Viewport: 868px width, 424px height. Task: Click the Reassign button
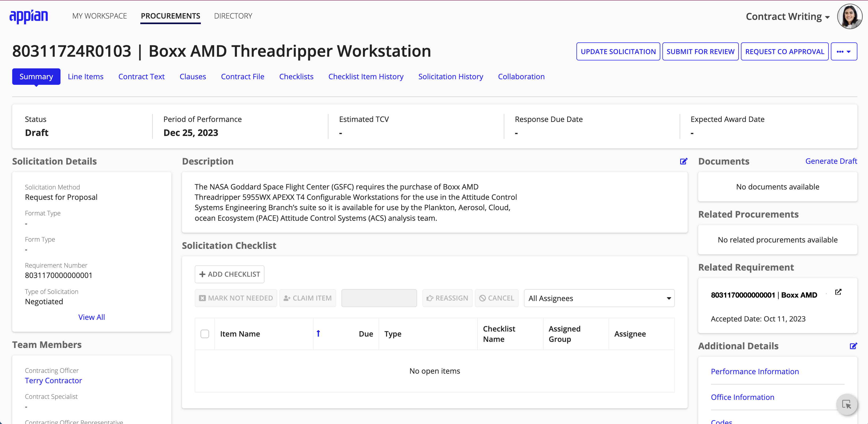coord(448,298)
